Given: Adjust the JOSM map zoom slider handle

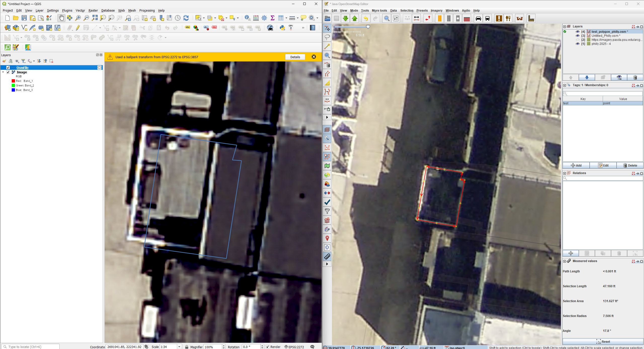Looking at the screenshot, I should (x=368, y=27).
